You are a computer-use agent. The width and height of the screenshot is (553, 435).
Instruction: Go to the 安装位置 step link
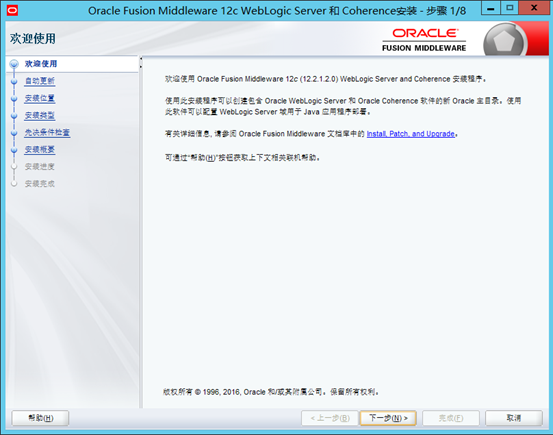point(40,98)
